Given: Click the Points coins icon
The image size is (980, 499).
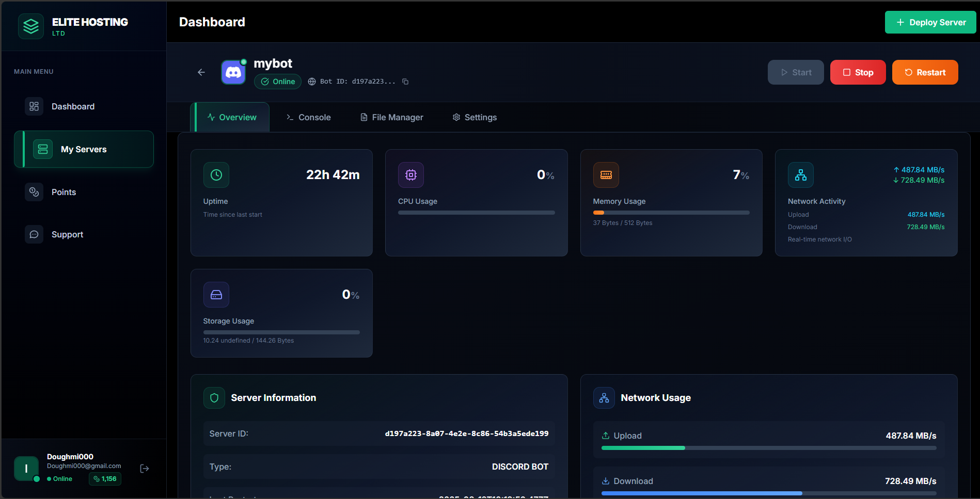Looking at the screenshot, I should point(34,192).
